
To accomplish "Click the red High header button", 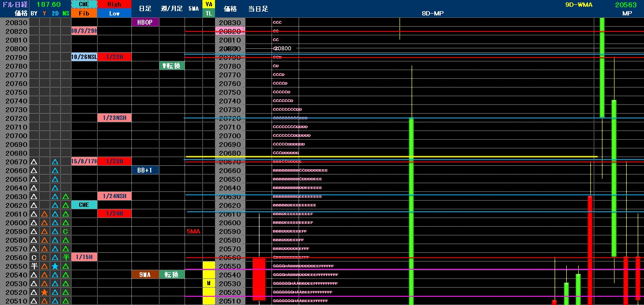I will point(114,4).
